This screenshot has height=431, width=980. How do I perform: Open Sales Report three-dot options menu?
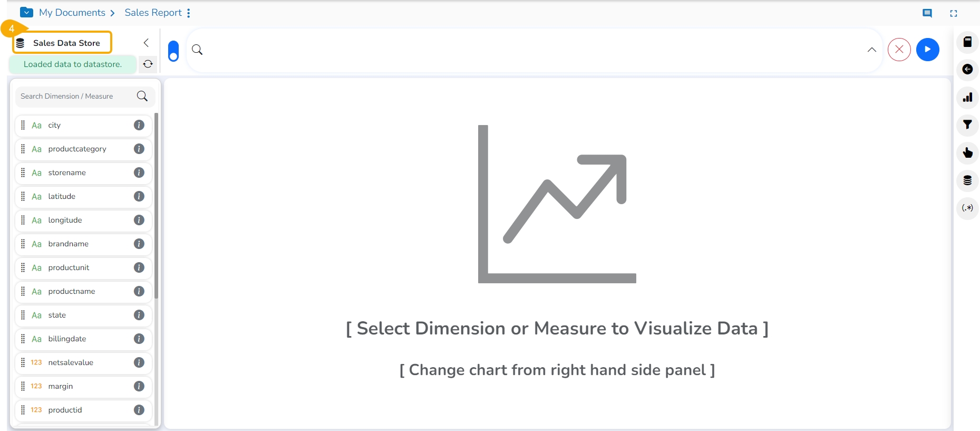pyautogui.click(x=189, y=13)
